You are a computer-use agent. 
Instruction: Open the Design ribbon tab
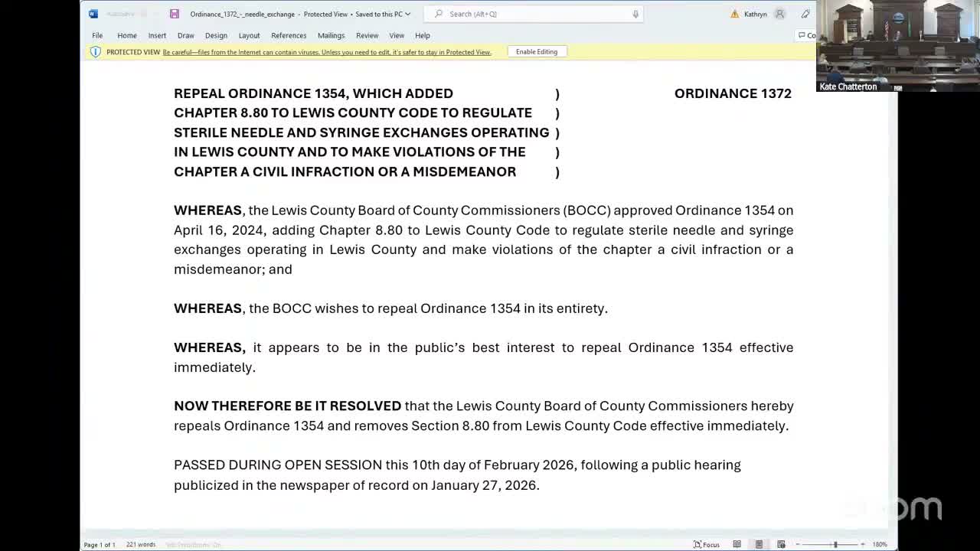pyautogui.click(x=216, y=35)
